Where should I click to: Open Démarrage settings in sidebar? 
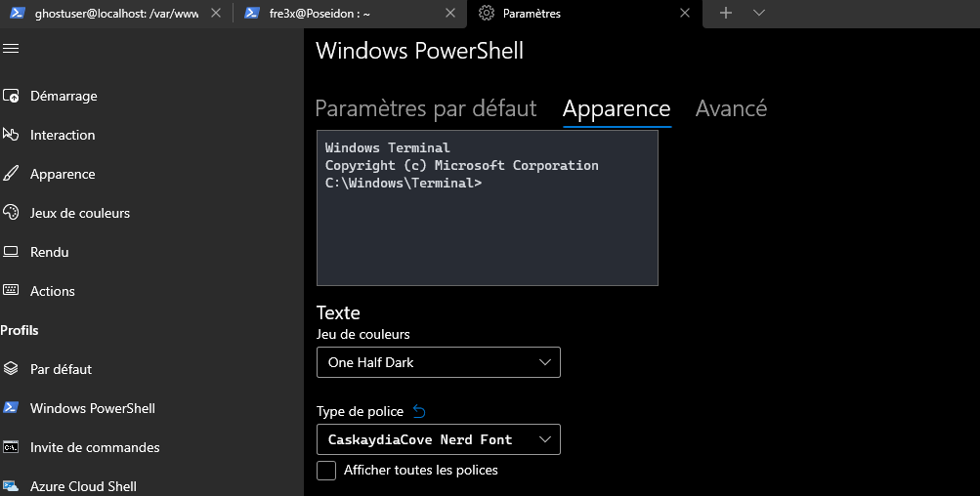coord(64,96)
